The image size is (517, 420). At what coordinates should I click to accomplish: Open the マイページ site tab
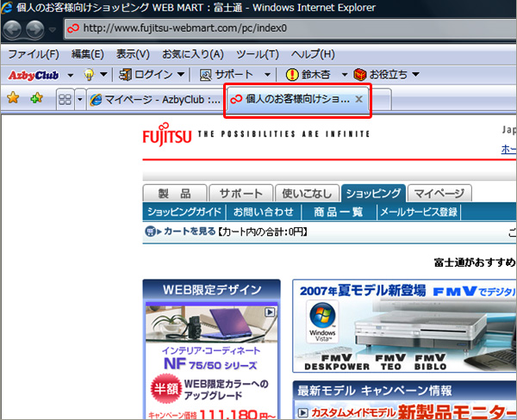point(439,194)
